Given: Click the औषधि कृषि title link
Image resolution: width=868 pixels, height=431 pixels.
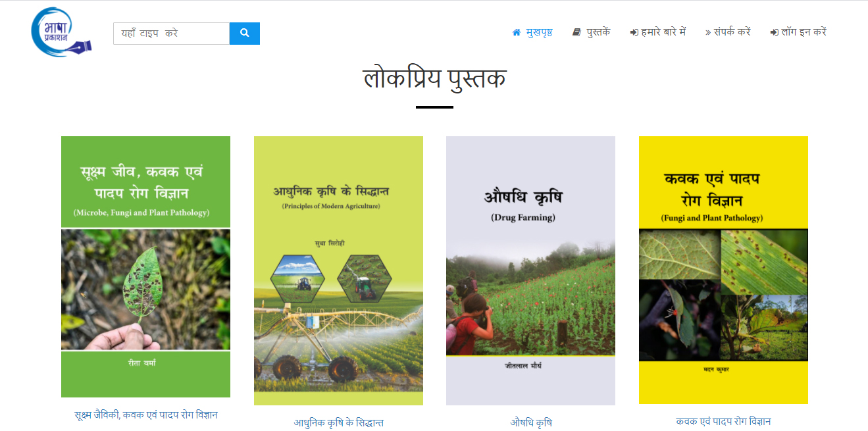Looking at the screenshot, I should coord(530,422).
